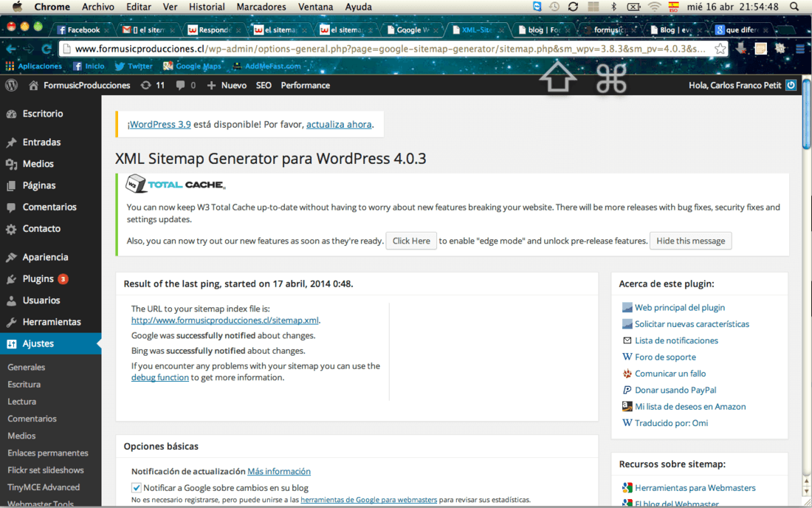
Task: Open Nuevo in the admin bar
Action: [x=227, y=86]
